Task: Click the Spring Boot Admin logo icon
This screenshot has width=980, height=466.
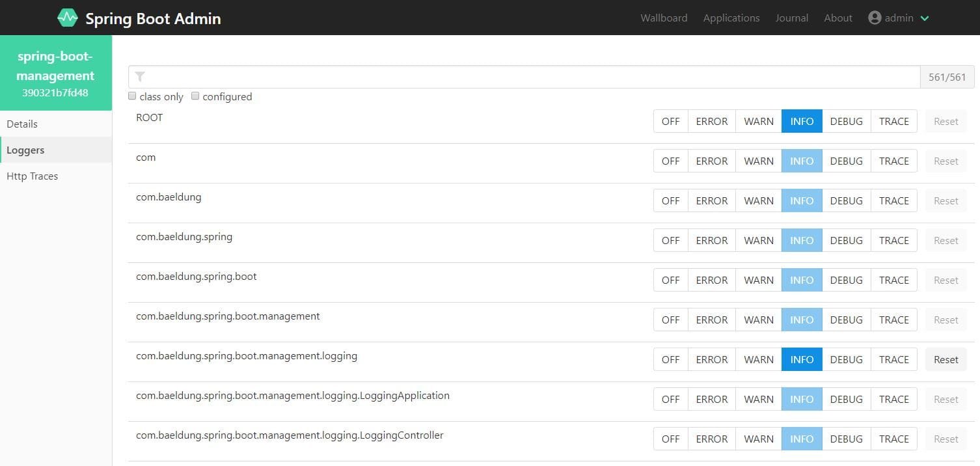Action: [x=67, y=18]
